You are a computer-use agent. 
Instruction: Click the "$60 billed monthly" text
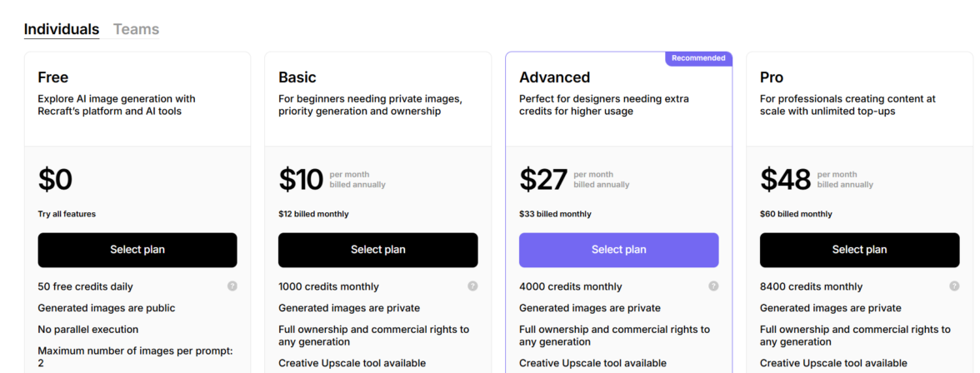796,214
